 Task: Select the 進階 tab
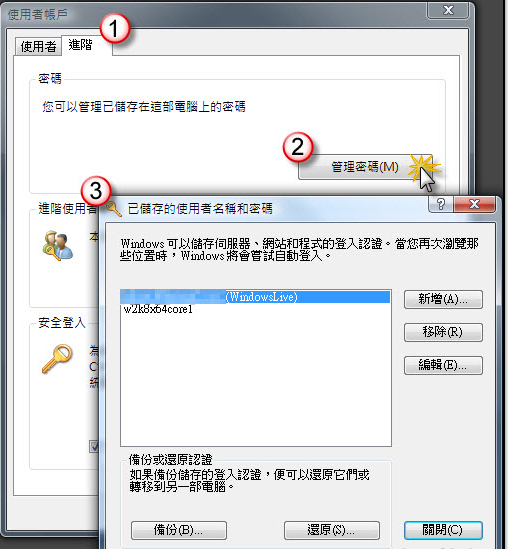[x=86, y=45]
